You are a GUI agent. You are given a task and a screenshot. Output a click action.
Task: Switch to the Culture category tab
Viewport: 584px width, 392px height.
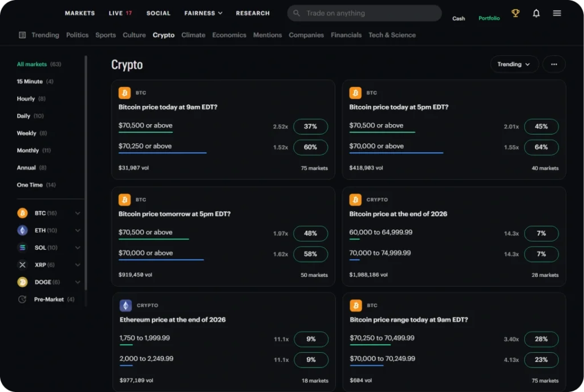point(134,35)
